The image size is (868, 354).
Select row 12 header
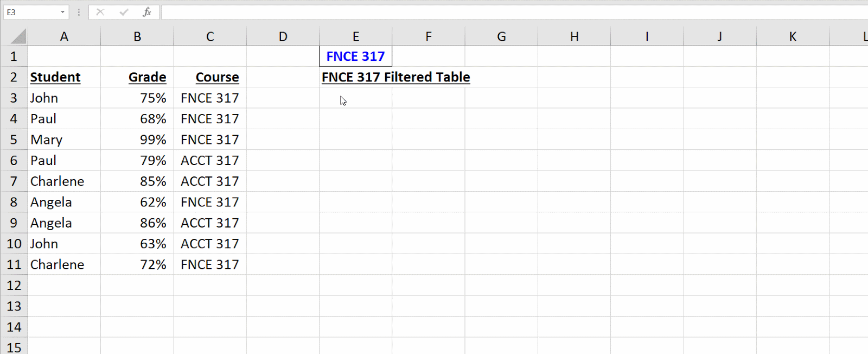point(14,286)
